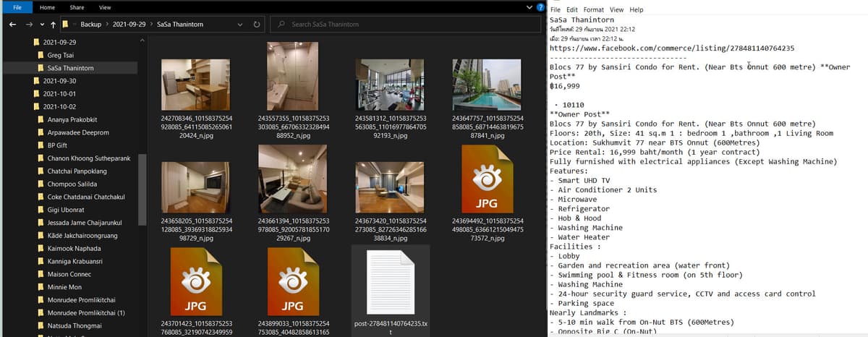The width and height of the screenshot is (868, 337).
Task: Open the address bar history dropdown
Action: pyautogui.click(x=241, y=24)
